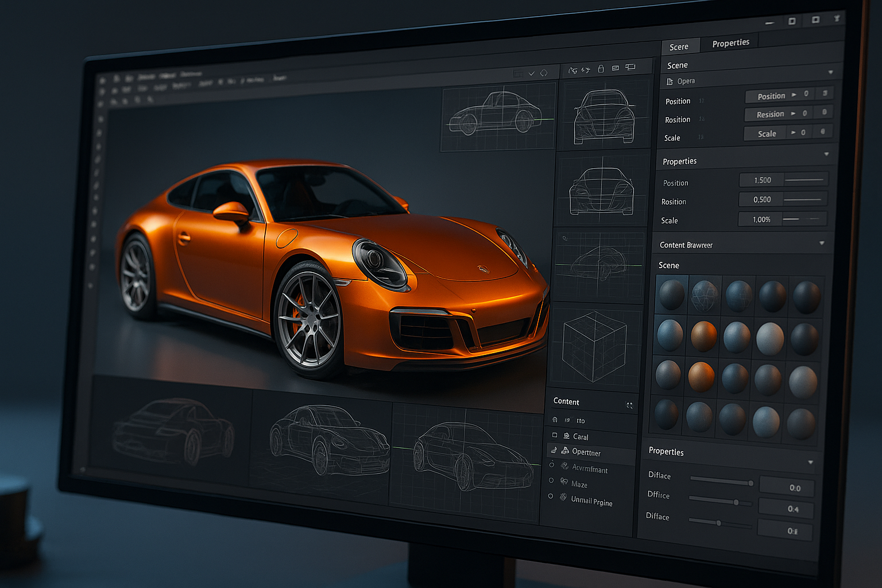
Task: Click the lock icon in viewport toolbar
Action: coord(601,69)
